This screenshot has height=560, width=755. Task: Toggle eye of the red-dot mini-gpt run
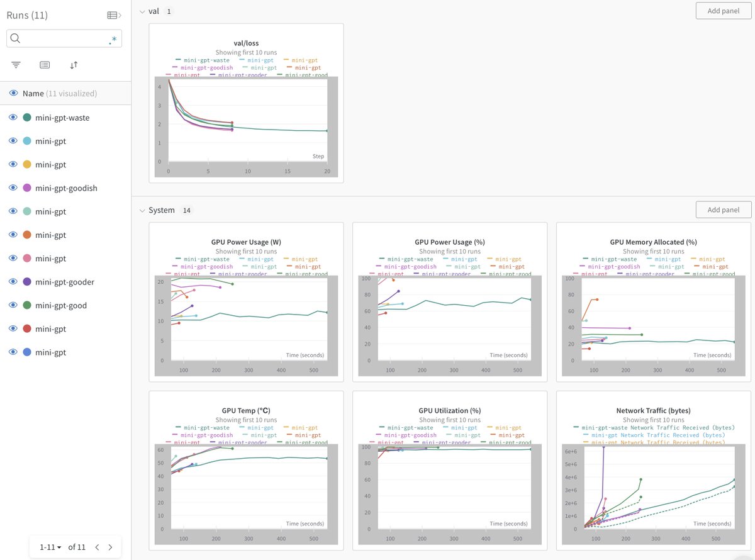coord(13,328)
